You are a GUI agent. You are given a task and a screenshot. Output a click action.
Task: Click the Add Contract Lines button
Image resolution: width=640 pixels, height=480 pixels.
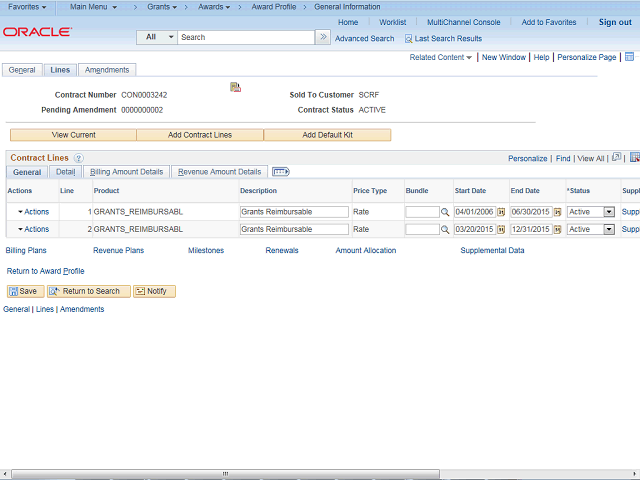[x=200, y=135]
